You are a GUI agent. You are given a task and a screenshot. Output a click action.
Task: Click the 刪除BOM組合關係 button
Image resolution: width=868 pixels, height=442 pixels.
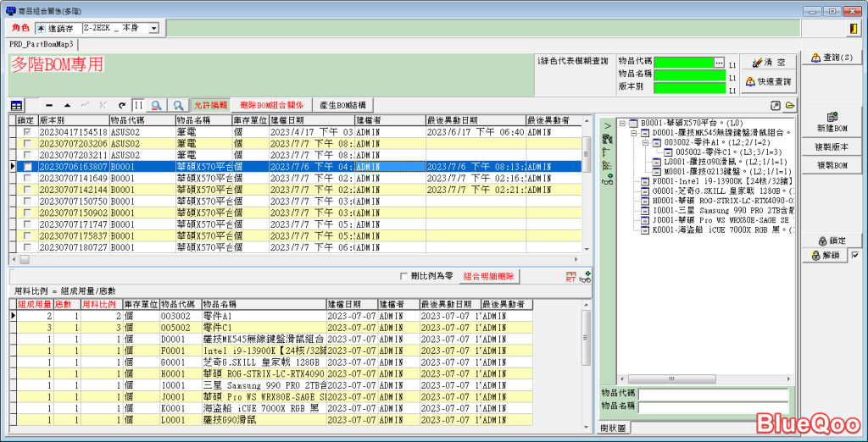[x=270, y=106]
